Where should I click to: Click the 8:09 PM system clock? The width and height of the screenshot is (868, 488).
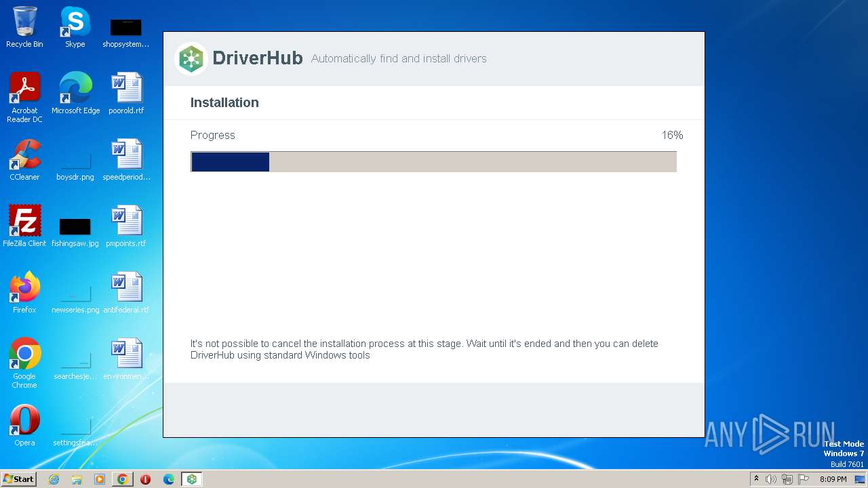coord(833,479)
